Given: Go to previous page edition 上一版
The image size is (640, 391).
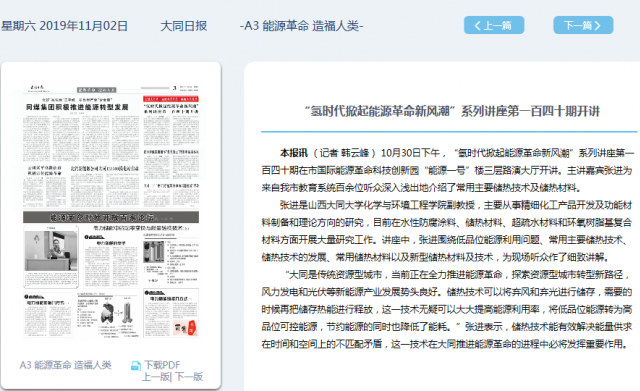Looking at the screenshot, I should (x=155, y=377).
